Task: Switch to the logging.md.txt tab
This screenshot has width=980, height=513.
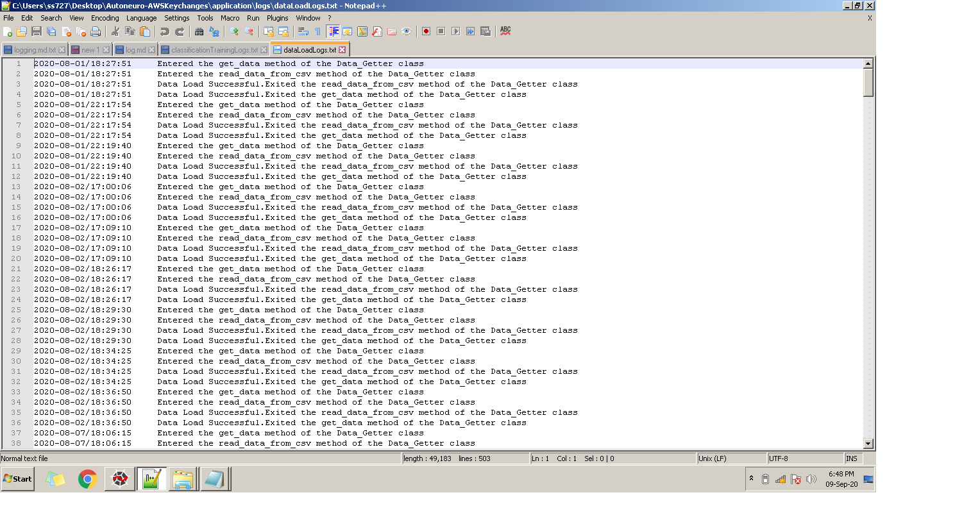Action: click(x=35, y=50)
